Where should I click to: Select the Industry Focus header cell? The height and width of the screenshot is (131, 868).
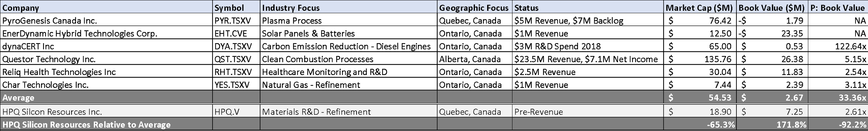tap(348, 8)
